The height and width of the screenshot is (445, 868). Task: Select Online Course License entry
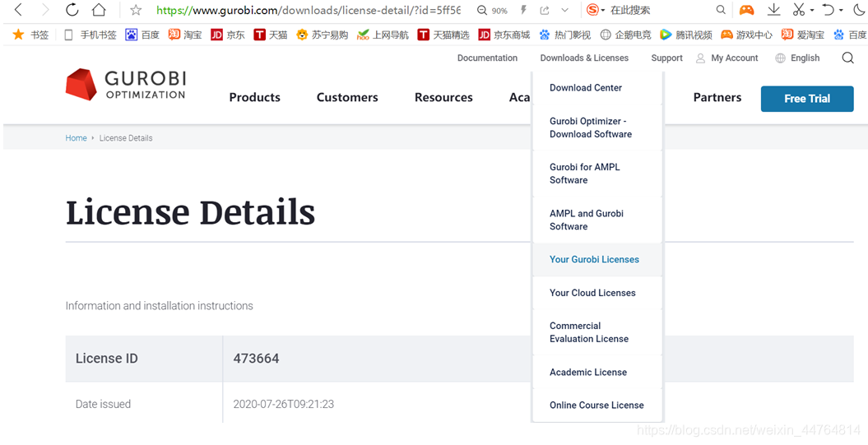click(597, 406)
